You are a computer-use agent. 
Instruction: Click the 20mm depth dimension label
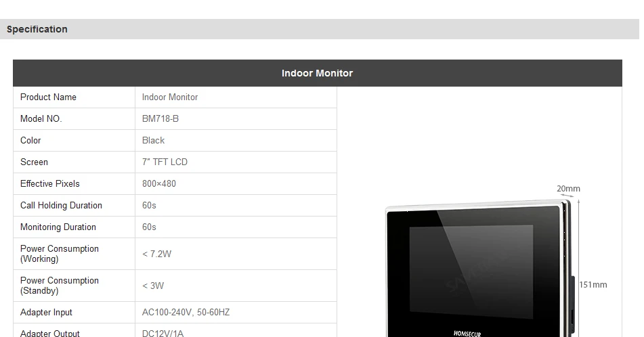click(x=568, y=189)
